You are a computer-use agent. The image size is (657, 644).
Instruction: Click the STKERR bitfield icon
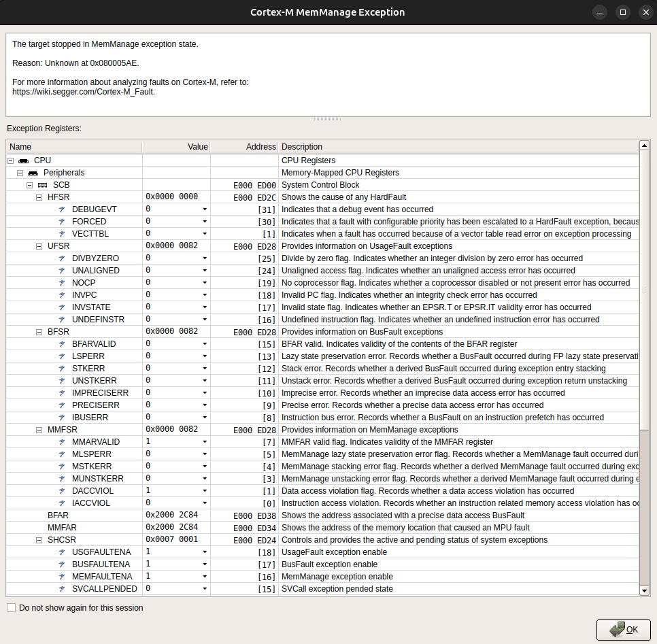point(62,369)
